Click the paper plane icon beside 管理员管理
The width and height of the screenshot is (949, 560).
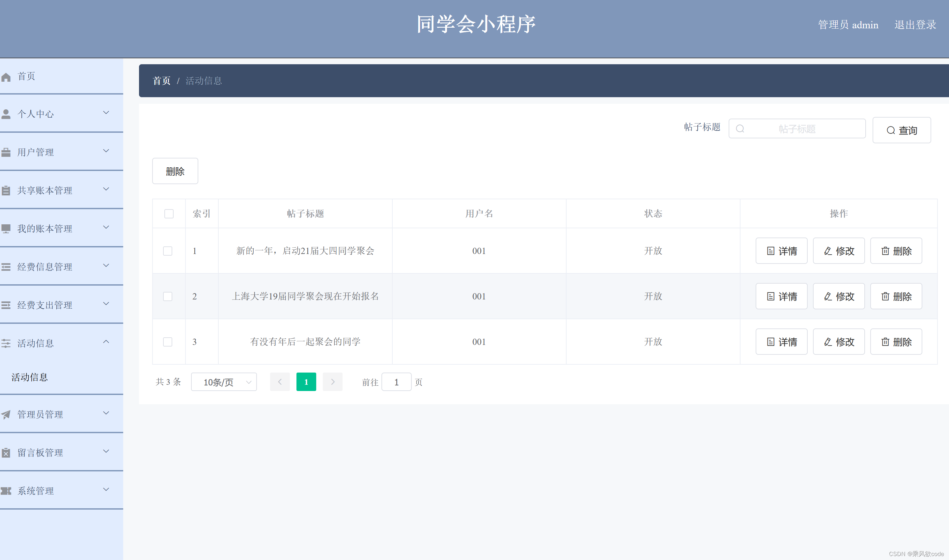pyautogui.click(x=6, y=415)
